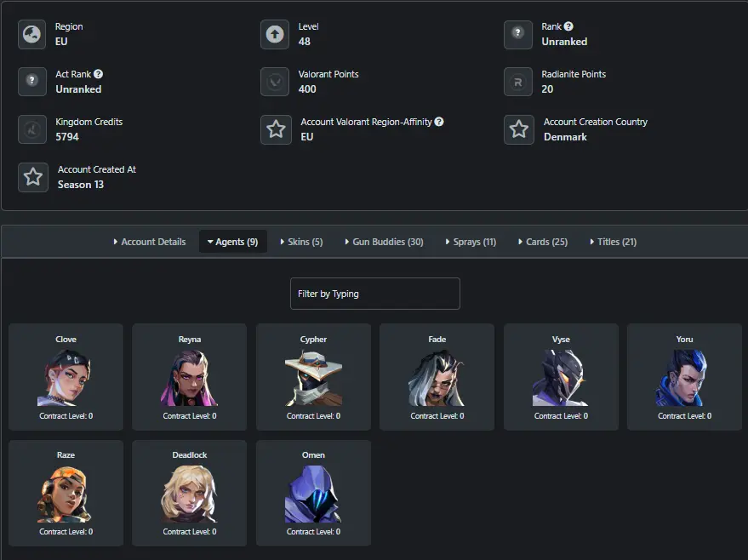Click the Clove agent name label
Image resolution: width=748 pixels, height=560 pixels.
pos(66,339)
